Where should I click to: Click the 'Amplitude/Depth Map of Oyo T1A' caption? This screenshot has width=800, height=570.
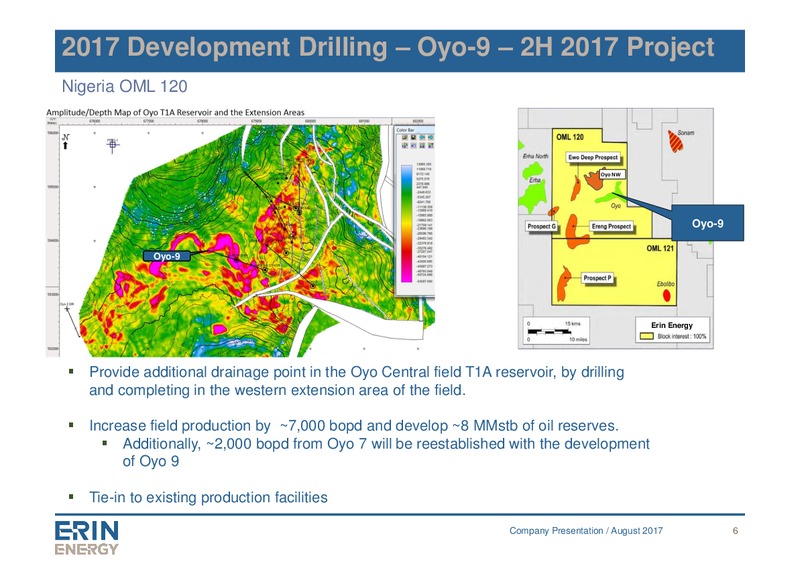(176, 112)
